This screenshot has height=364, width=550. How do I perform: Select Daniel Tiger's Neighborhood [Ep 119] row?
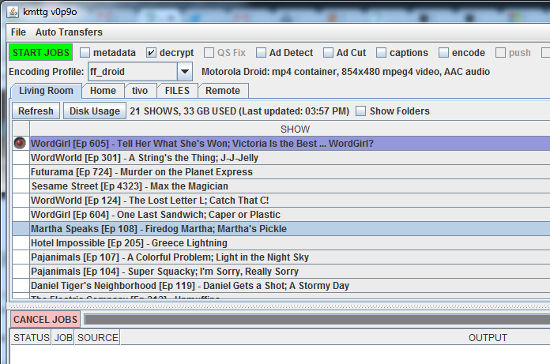[290, 285]
